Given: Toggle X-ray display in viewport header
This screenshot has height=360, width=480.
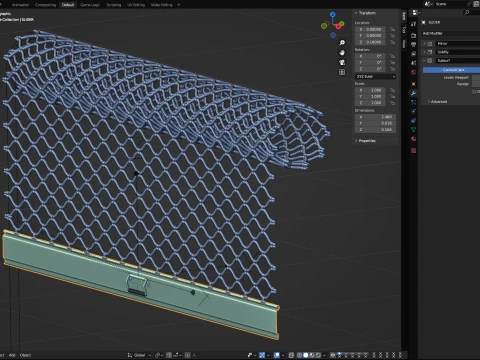Looking at the screenshot, I should click(291, 355).
